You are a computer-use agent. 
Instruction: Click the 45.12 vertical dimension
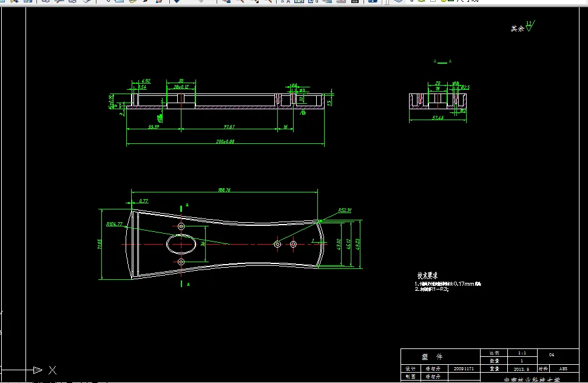click(x=348, y=244)
